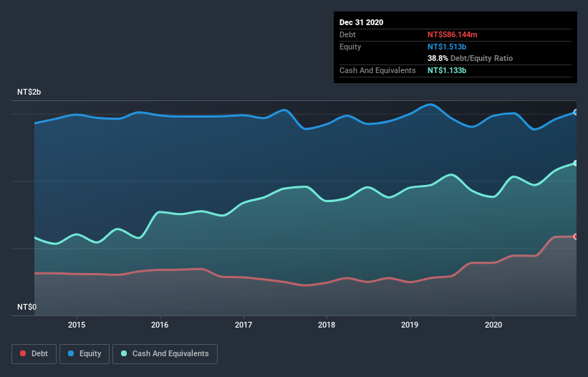The image size is (588, 377).
Task: Click the blue Equity data point marker
Action: coord(576,112)
